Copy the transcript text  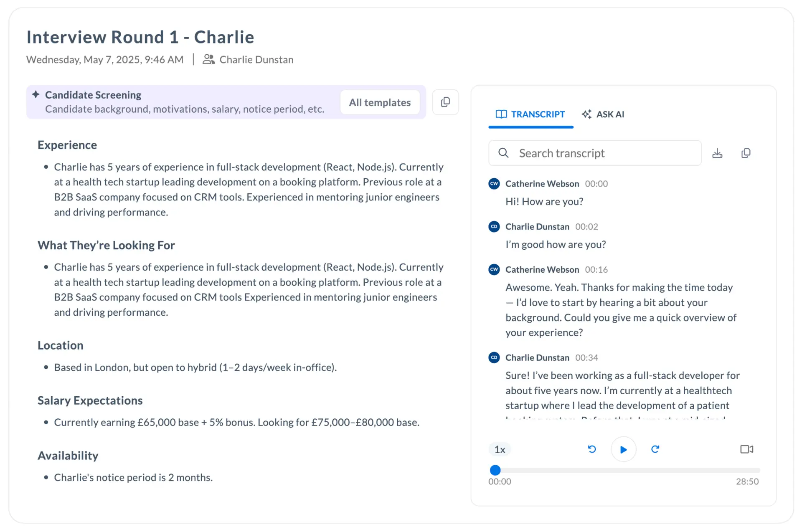[x=746, y=153]
